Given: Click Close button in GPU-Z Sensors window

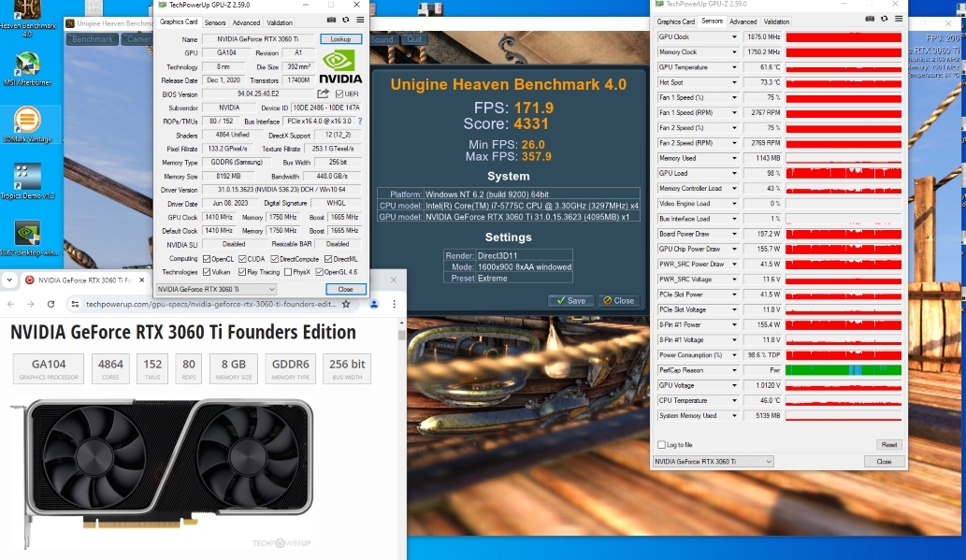Looking at the screenshot, I should pos(884,461).
